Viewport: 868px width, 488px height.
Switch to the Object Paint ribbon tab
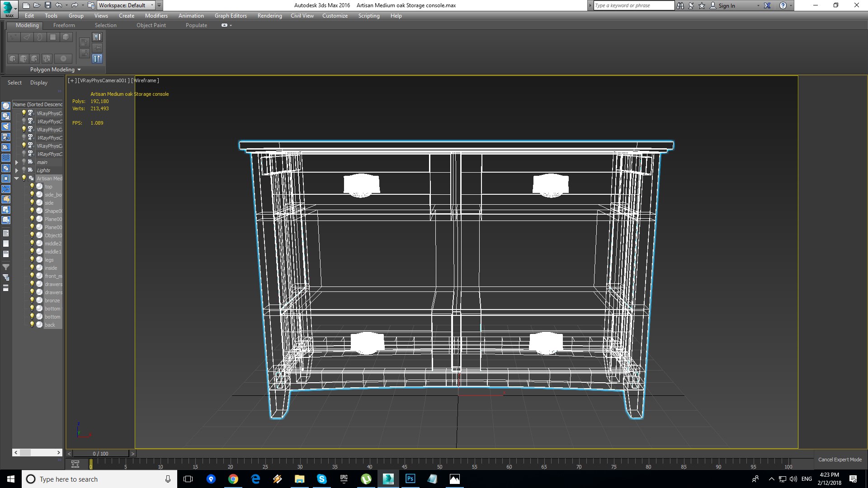tap(151, 25)
